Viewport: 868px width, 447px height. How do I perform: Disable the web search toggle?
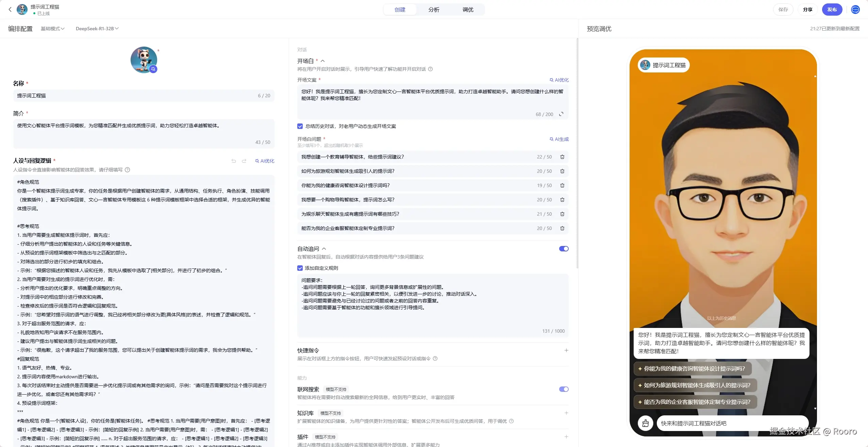(x=564, y=389)
